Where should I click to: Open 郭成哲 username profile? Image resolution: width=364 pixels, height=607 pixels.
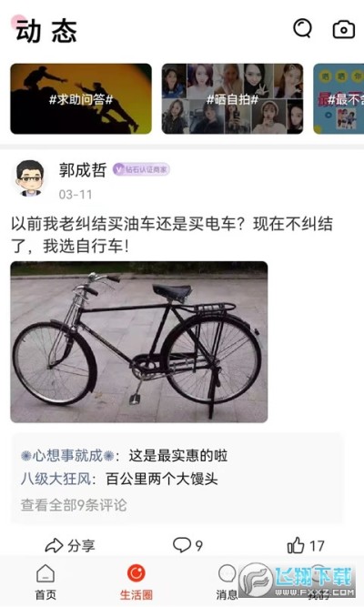point(83,169)
